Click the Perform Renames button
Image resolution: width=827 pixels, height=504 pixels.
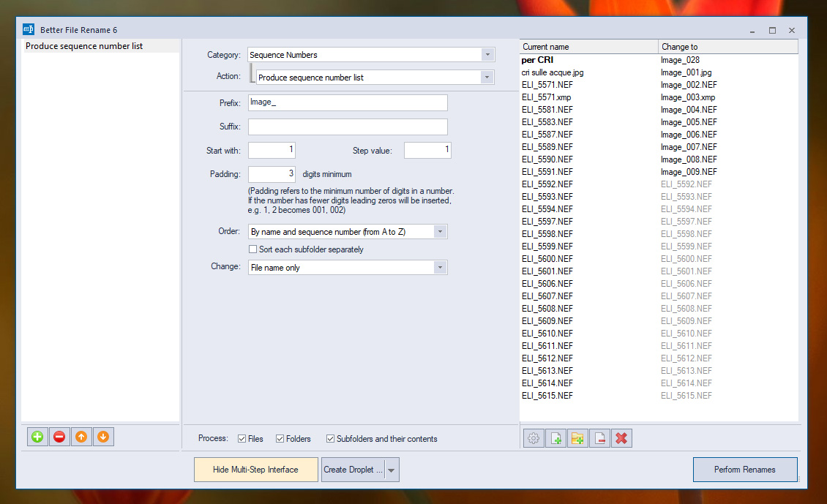744,470
